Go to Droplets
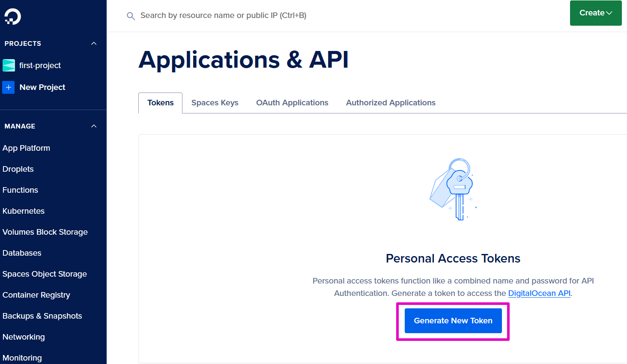This screenshot has height=364, width=627. click(18, 169)
